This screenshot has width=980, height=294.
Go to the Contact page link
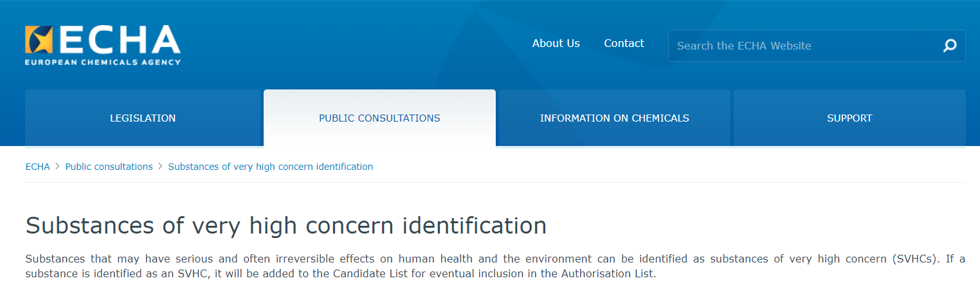624,44
